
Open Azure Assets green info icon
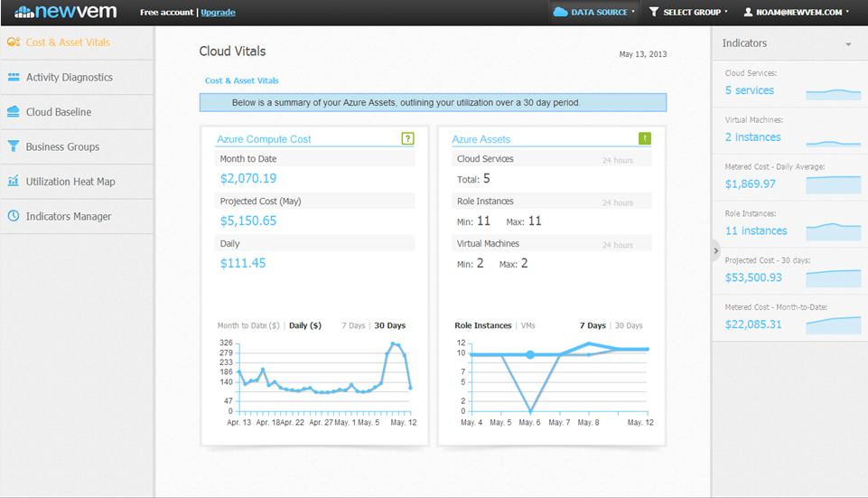(644, 138)
